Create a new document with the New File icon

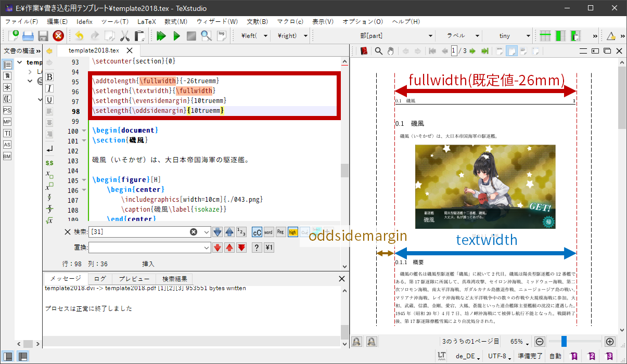13,36
